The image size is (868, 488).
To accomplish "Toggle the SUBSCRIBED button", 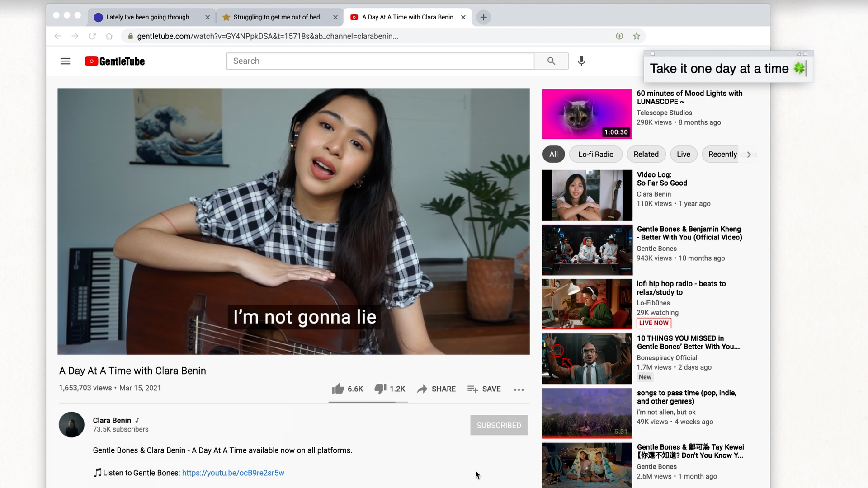I will click(499, 425).
